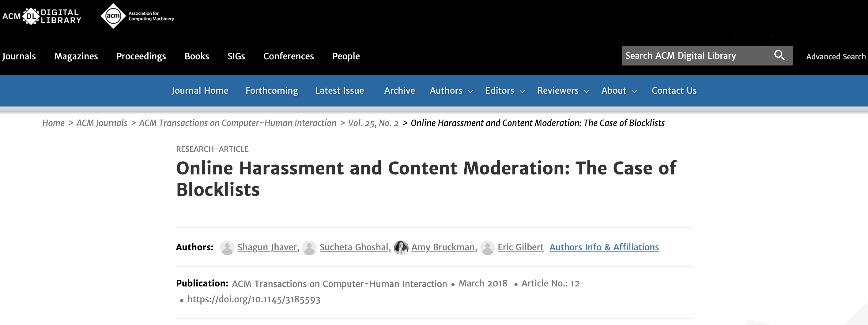The width and height of the screenshot is (868, 325).
Task: Go to Proceedings in top navigation
Action: pos(141,56)
